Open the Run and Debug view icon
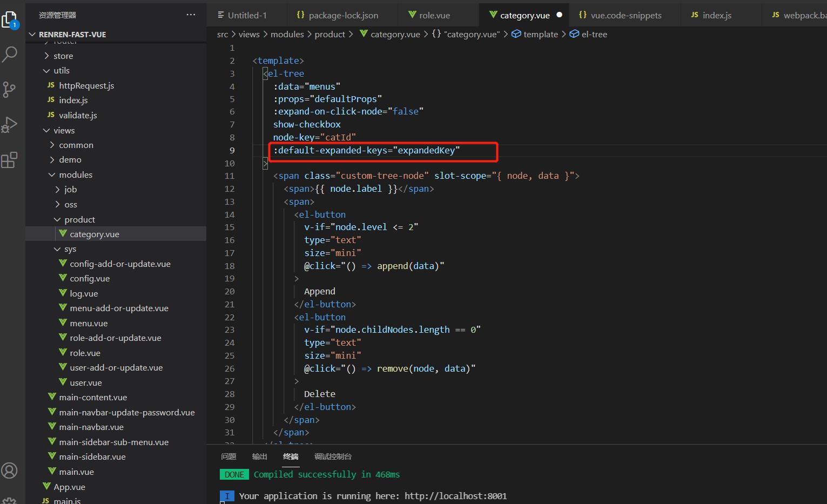Image resolution: width=827 pixels, height=504 pixels. click(10, 124)
